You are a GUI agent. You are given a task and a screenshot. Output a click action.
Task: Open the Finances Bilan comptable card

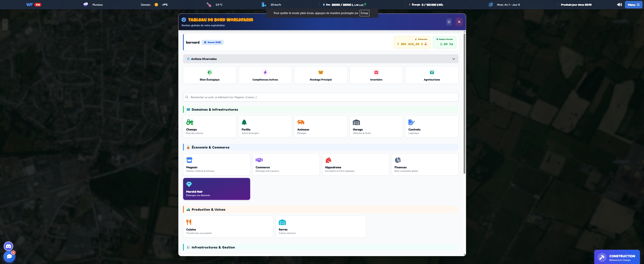[x=425, y=165]
